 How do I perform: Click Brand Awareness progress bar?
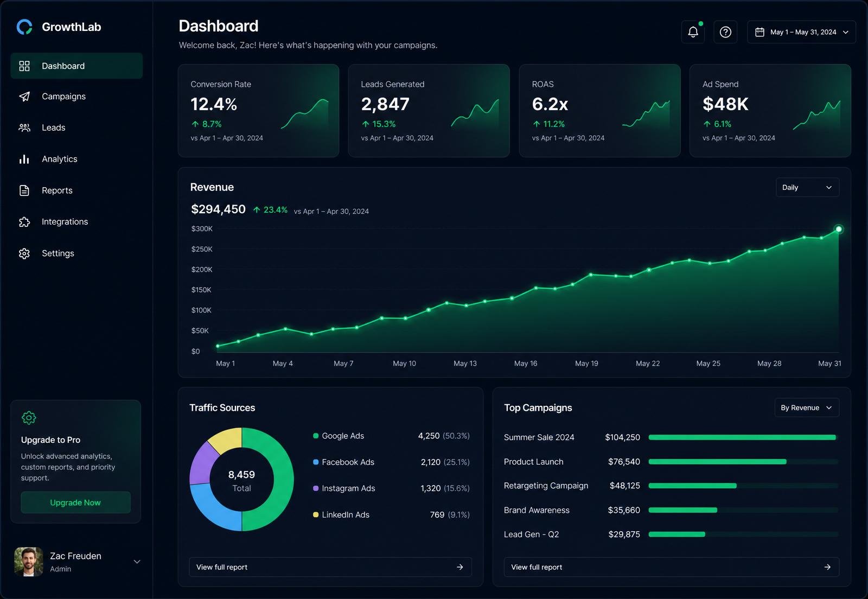tap(743, 510)
